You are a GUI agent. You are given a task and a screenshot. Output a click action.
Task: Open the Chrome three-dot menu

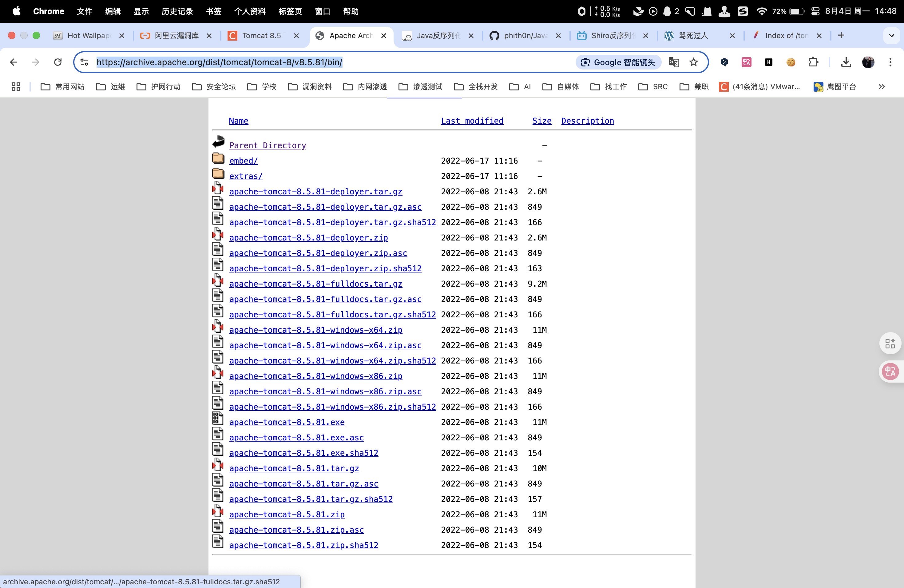[890, 62]
